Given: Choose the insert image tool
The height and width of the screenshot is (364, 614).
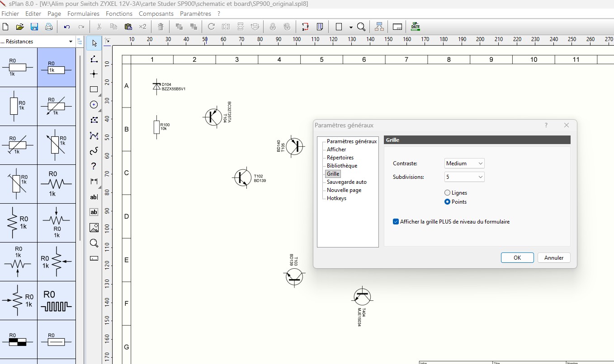Looking at the screenshot, I should pos(94,228).
